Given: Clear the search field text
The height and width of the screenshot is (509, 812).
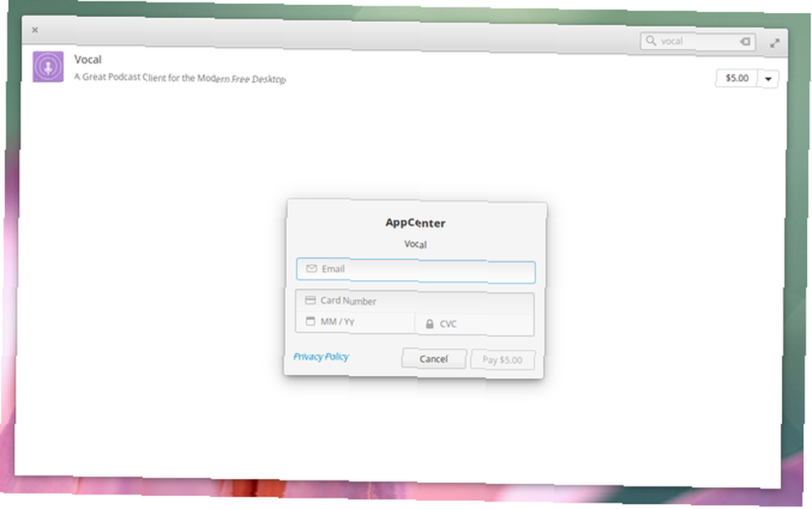Looking at the screenshot, I should tap(745, 41).
